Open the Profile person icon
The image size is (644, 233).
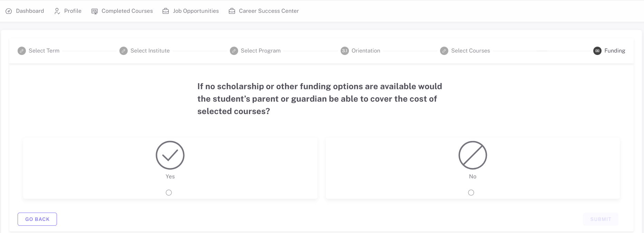point(57,11)
